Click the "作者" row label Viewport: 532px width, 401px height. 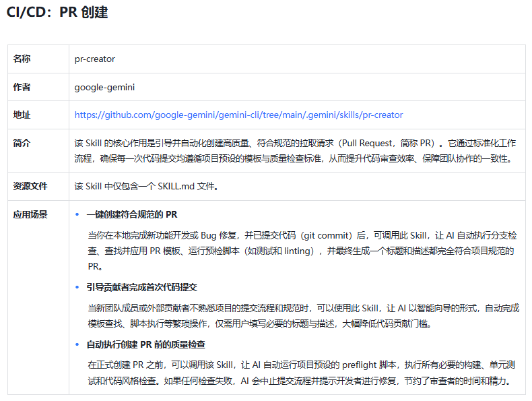(22, 87)
